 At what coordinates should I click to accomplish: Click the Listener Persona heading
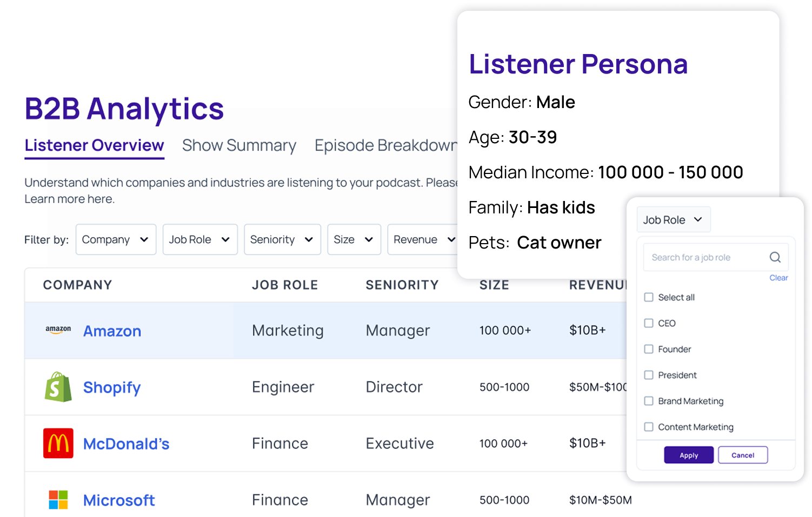pos(578,64)
